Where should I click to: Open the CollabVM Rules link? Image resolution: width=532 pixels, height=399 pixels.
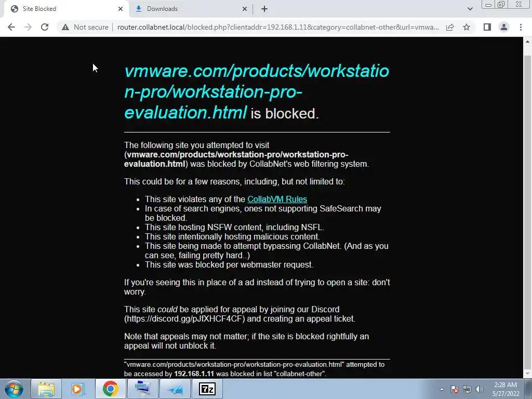pyautogui.click(x=277, y=199)
